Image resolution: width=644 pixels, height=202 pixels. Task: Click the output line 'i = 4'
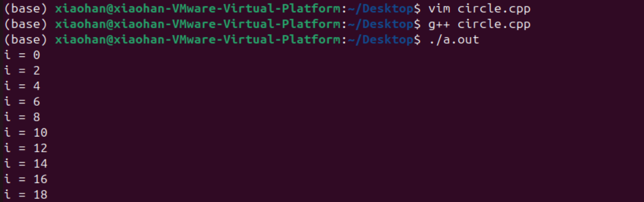22,86
